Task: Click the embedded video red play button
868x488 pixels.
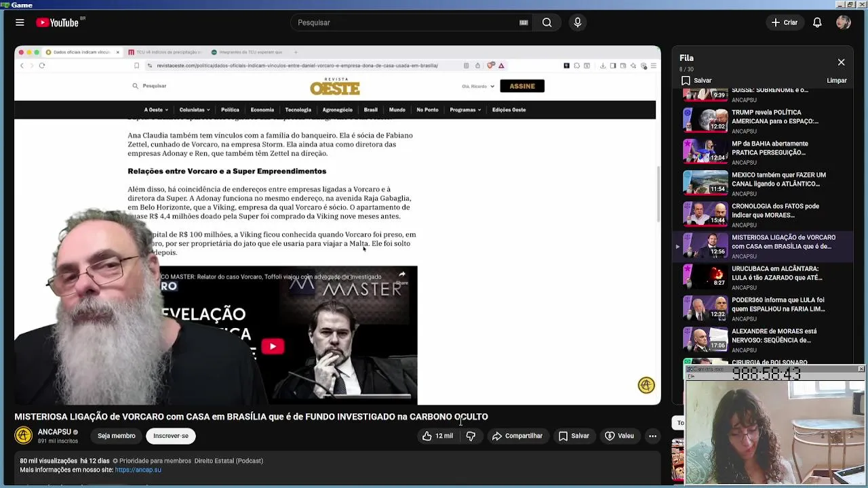Action: click(273, 346)
